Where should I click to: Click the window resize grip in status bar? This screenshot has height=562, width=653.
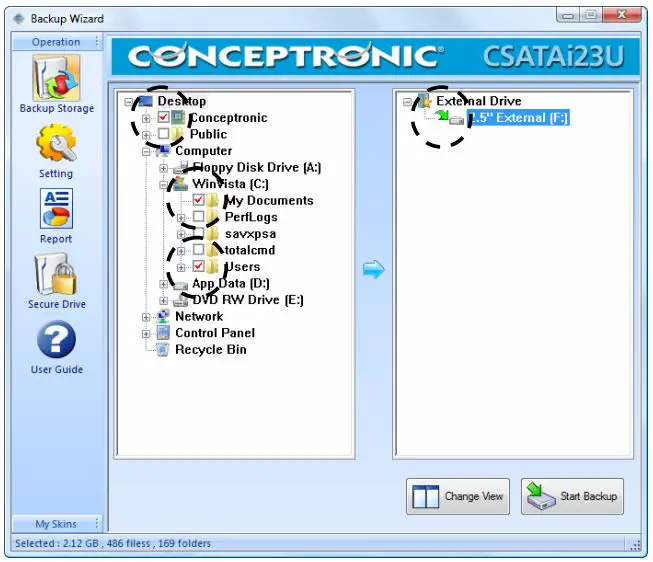click(636, 545)
